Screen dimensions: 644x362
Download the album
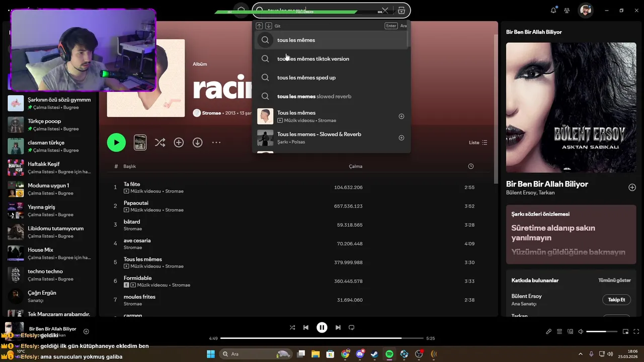pyautogui.click(x=198, y=142)
